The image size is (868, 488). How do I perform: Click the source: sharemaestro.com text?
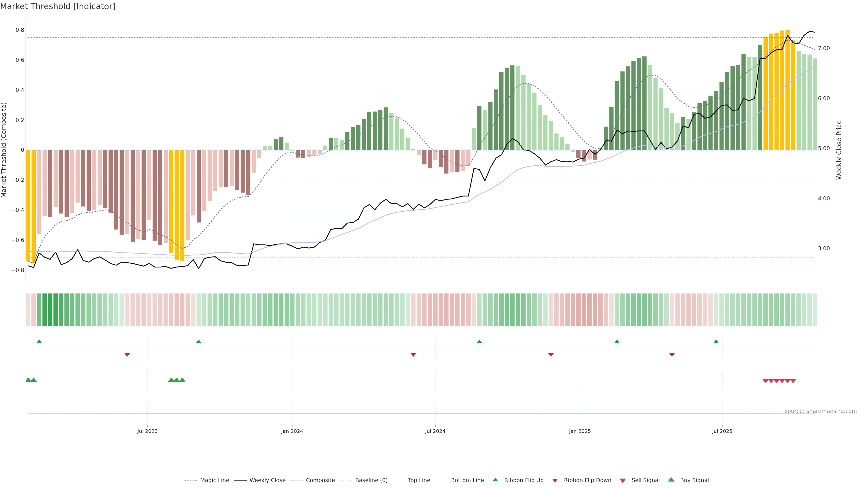[821, 411]
